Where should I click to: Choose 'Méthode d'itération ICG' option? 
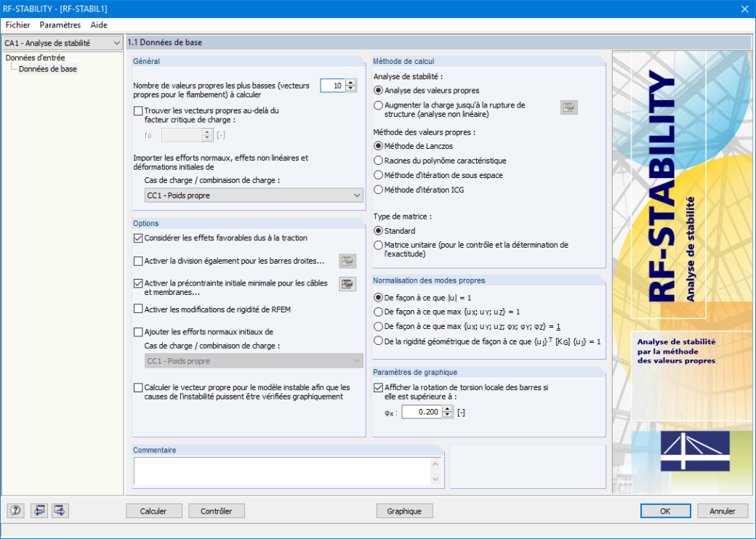point(379,190)
